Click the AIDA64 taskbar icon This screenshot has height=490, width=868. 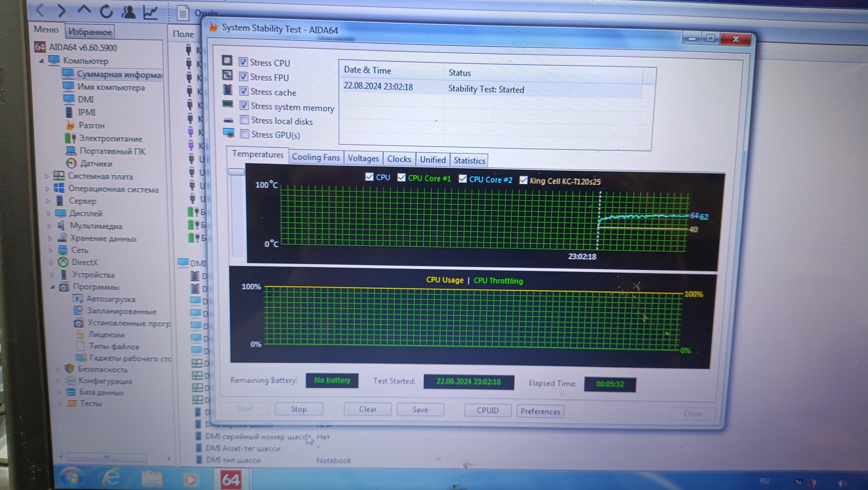point(231,479)
